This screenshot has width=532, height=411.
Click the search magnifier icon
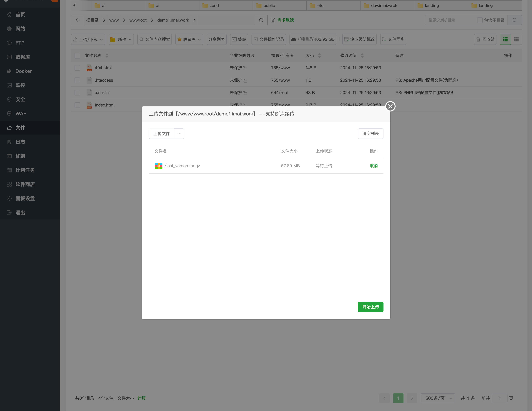click(x=514, y=20)
